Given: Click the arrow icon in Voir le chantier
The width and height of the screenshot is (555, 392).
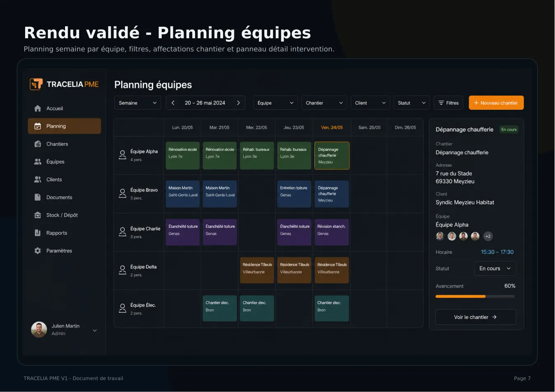Looking at the screenshot, I should (494, 317).
